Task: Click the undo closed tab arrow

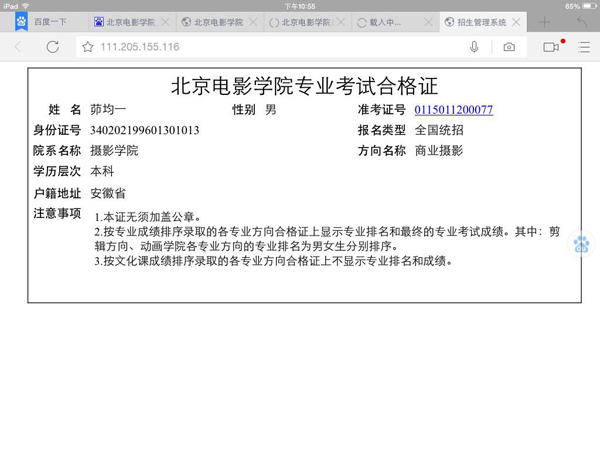Action: pyautogui.click(x=582, y=22)
